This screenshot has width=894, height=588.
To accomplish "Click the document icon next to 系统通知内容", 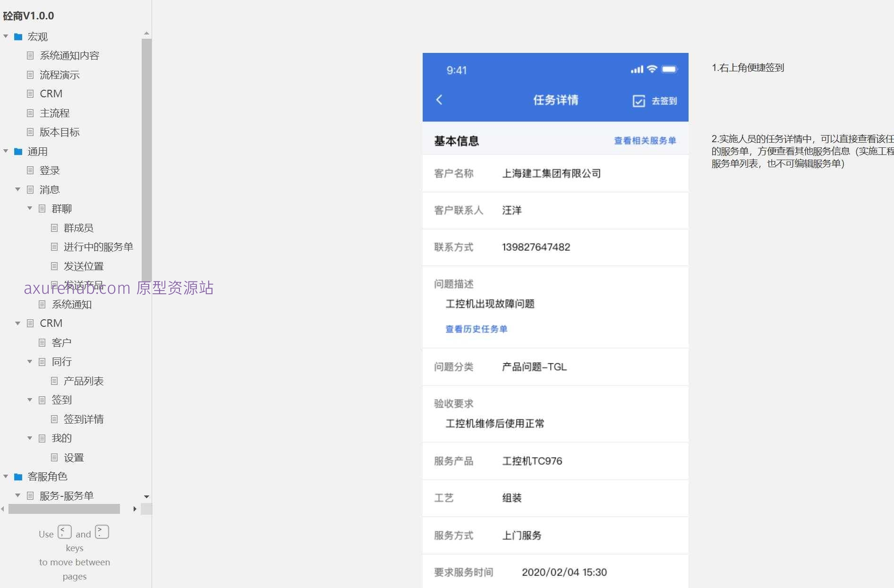I will point(30,55).
